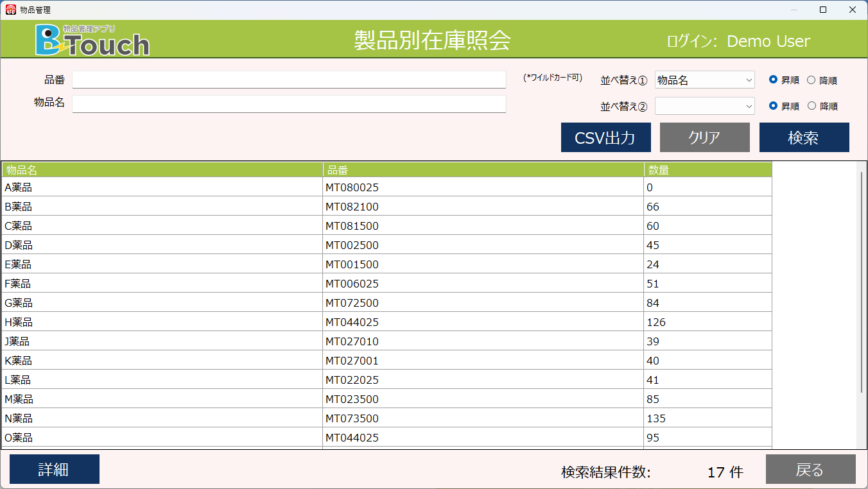The image size is (868, 489).
Task: Click the results table vertical scrollbar
Action: click(862, 282)
